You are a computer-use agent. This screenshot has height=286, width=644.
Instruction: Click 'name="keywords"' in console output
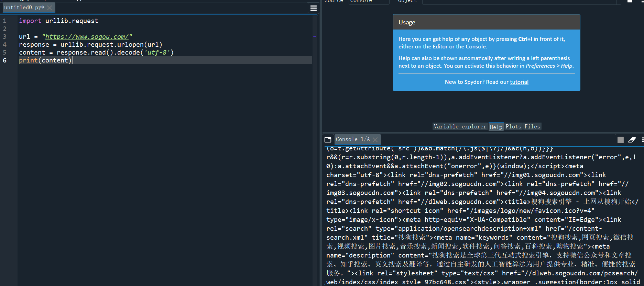(484, 238)
